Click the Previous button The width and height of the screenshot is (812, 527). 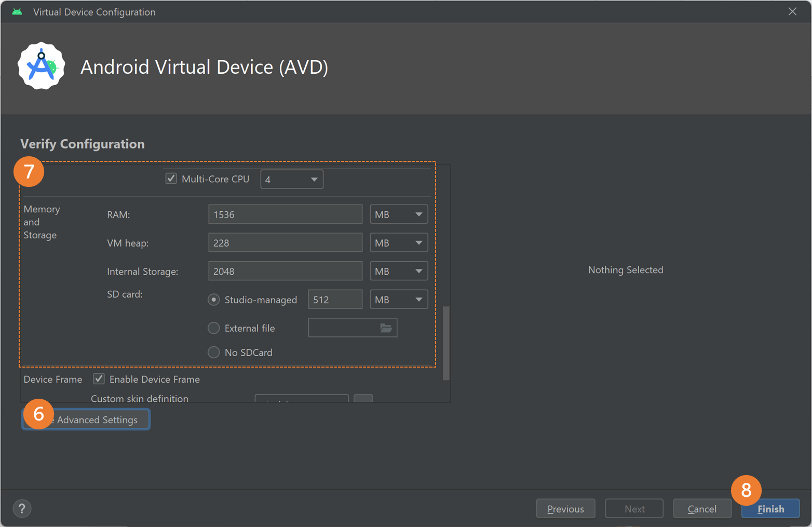[565, 509]
